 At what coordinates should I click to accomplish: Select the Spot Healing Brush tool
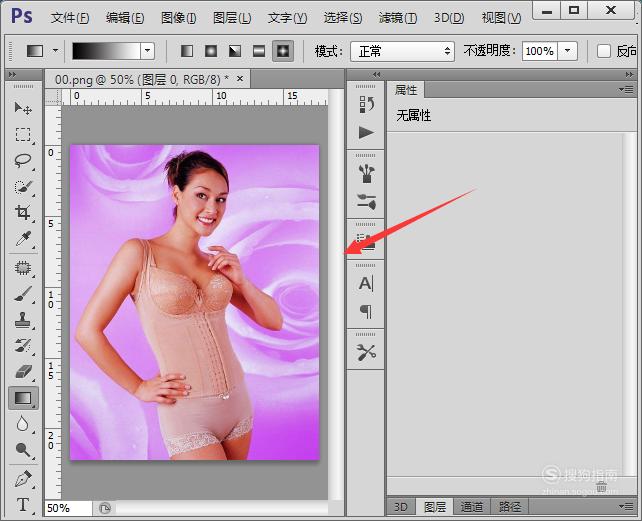tap(23, 268)
